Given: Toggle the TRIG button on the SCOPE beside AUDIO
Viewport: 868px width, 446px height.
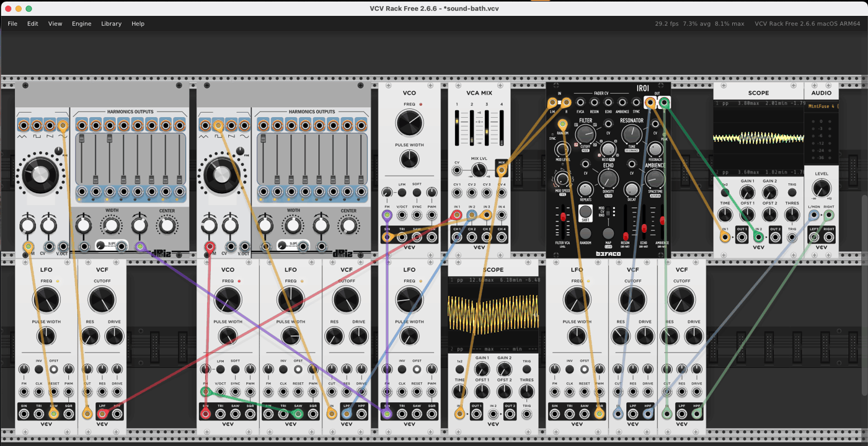Looking at the screenshot, I should (792, 193).
